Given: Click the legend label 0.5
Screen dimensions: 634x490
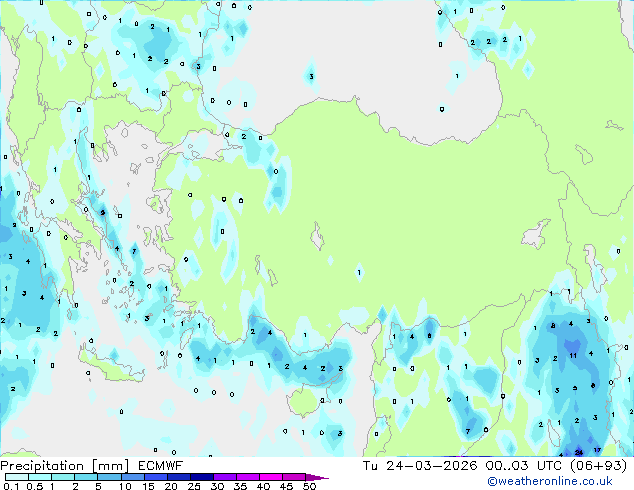Looking at the screenshot, I should click(34, 486).
